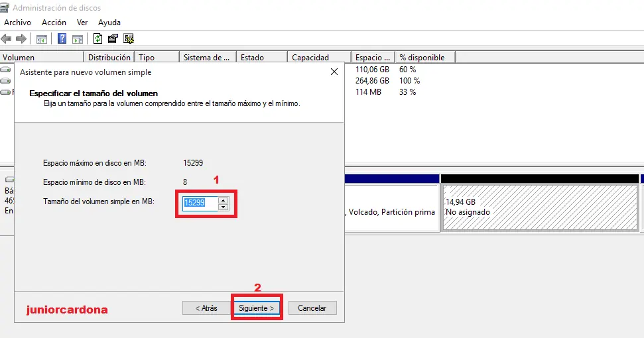Increase volume size with the spinner up arrow

[224, 200]
